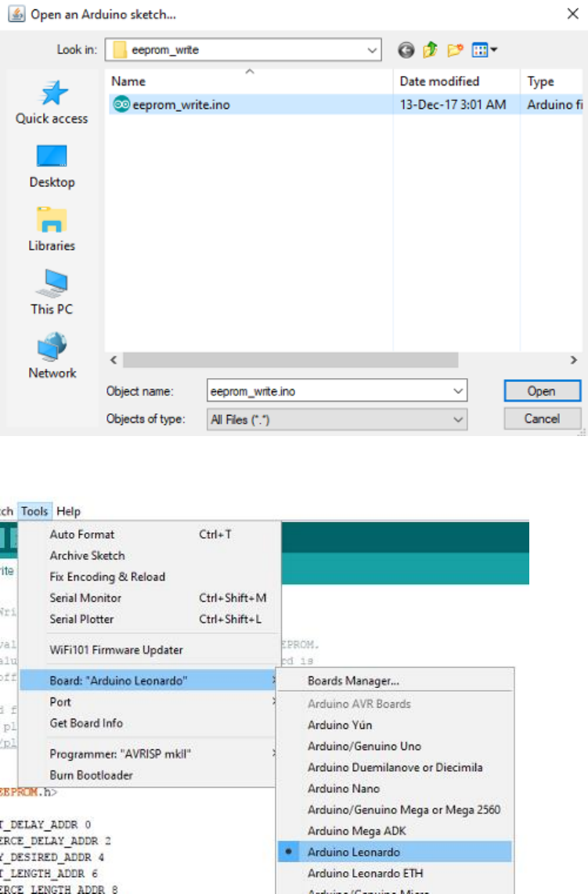Select Arduino Duemilanove or Diecimila board
The image size is (588, 894).
click(x=395, y=767)
